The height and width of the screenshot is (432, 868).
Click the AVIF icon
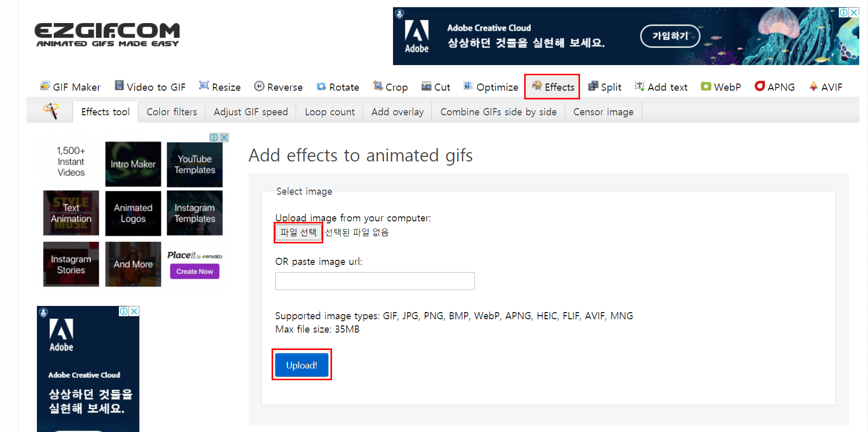point(814,86)
